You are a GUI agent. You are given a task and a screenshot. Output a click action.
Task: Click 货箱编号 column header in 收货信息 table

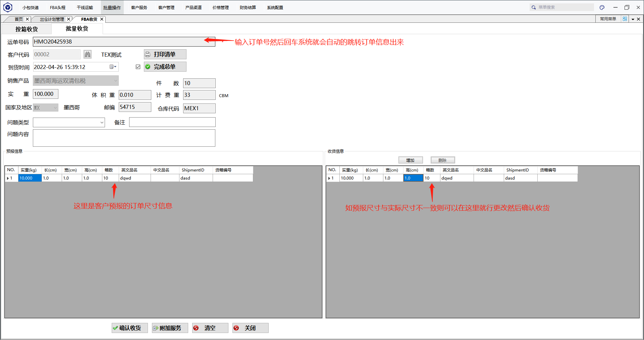coord(557,170)
